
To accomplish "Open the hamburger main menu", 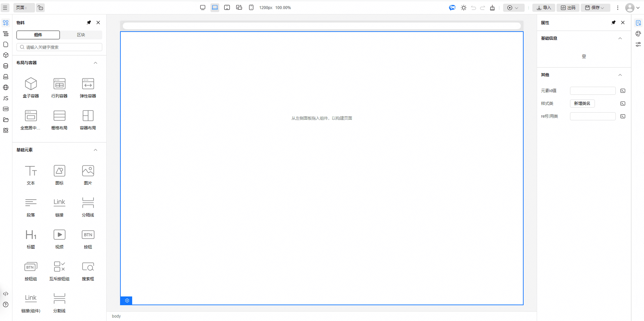I will point(5,8).
